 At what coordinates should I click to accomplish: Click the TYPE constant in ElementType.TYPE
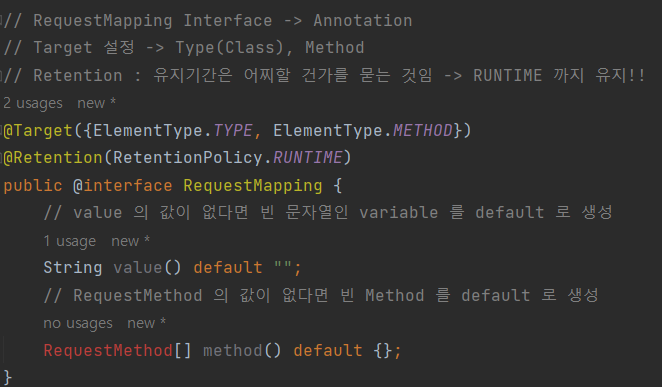pos(233,131)
